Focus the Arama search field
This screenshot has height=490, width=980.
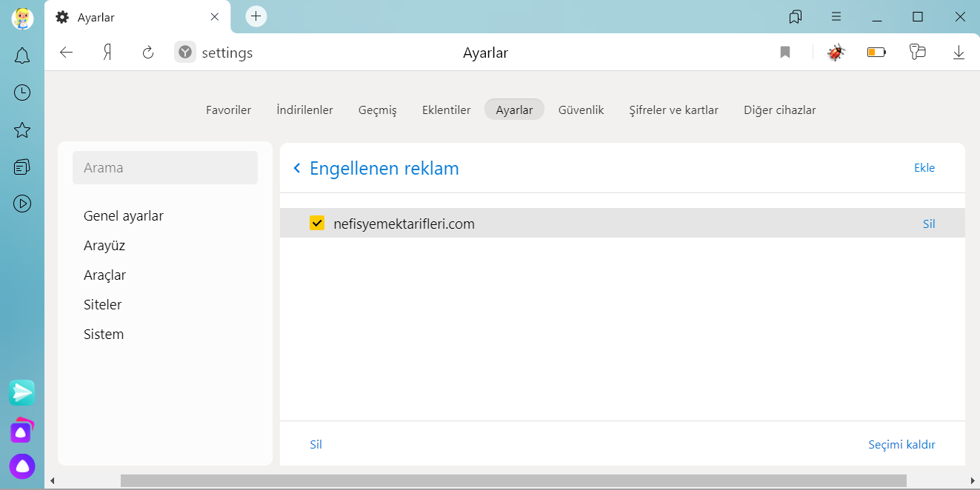(165, 168)
